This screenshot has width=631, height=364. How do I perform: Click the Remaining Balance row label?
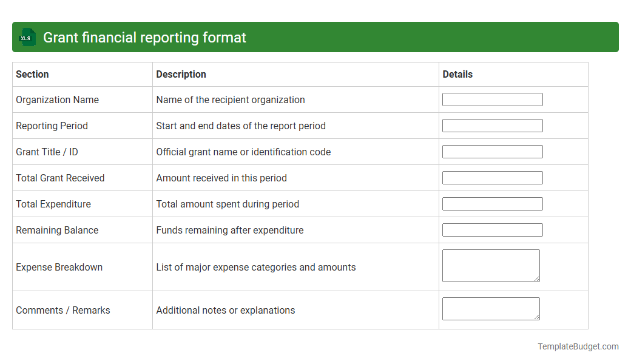coord(57,230)
